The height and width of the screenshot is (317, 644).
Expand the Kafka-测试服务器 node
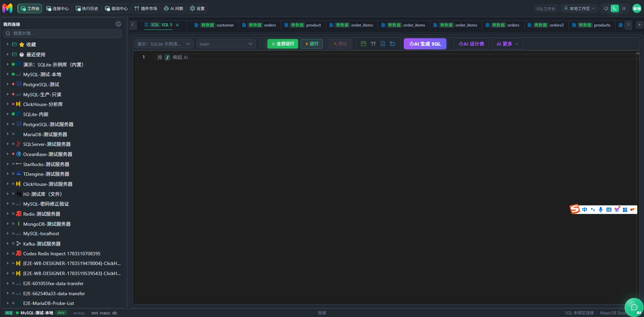8,244
